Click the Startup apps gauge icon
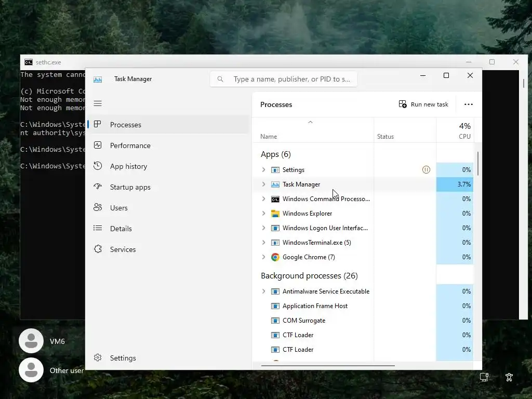 (x=98, y=187)
